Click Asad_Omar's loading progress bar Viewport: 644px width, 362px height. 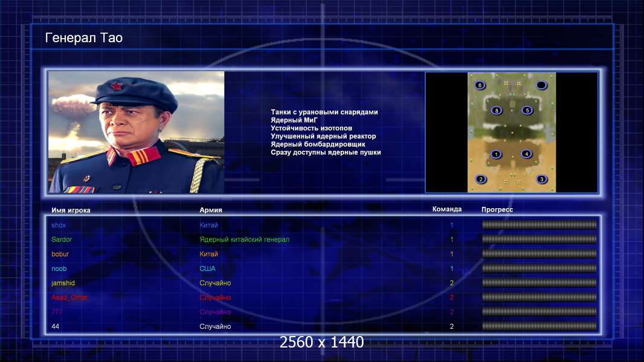coord(539,297)
